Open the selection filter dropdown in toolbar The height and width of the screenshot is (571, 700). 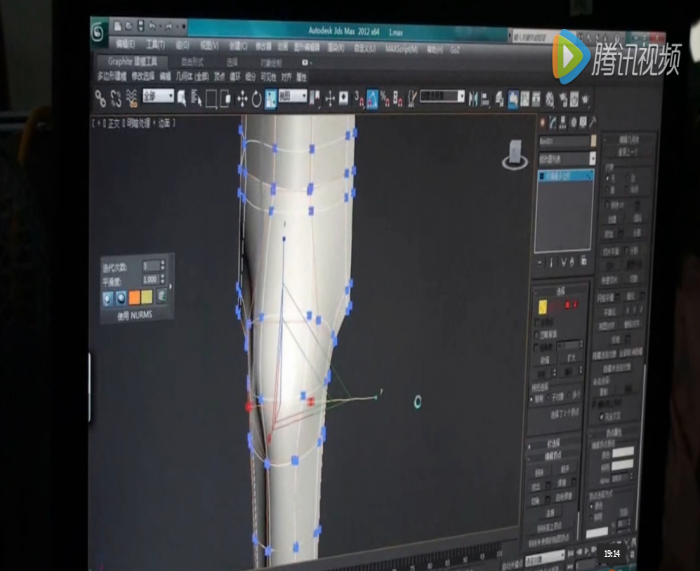pos(158,97)
